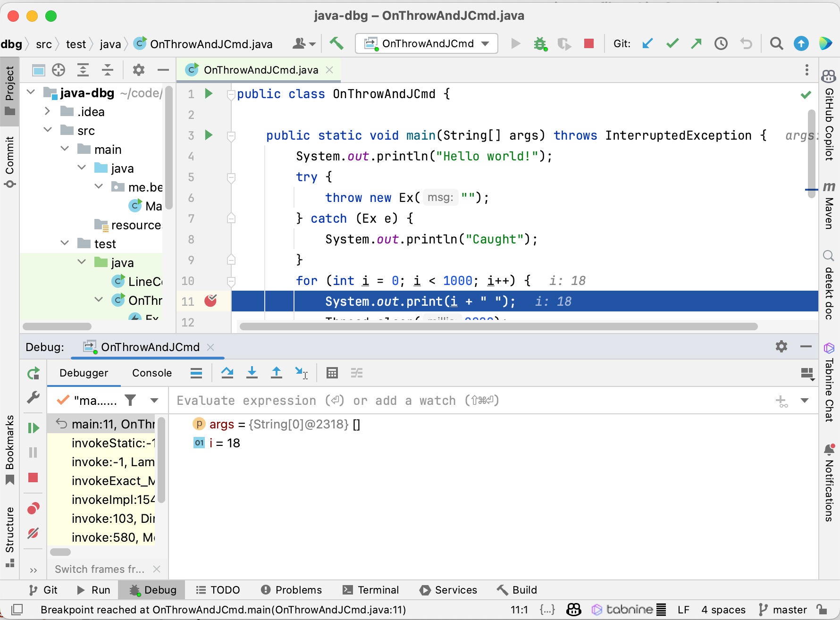Step out of the current method
The width and height of the screenshot is (840, 620).
click(277, 373)
